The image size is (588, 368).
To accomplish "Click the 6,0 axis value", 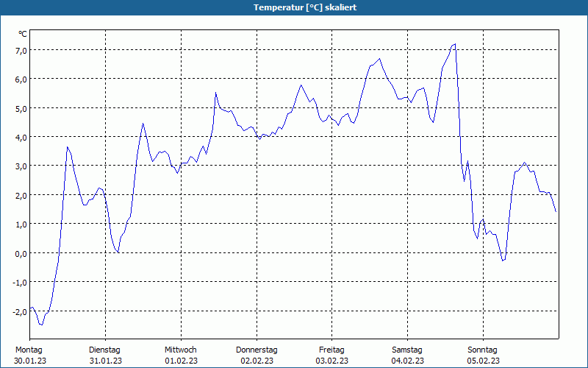I will coord(21,79).
